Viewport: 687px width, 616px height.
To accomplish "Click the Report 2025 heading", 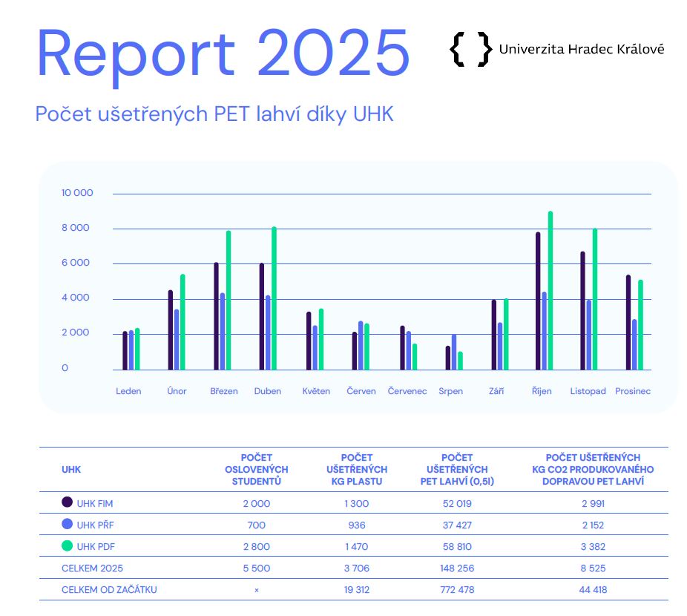I will pyautogui.click(x=223, y=53).
